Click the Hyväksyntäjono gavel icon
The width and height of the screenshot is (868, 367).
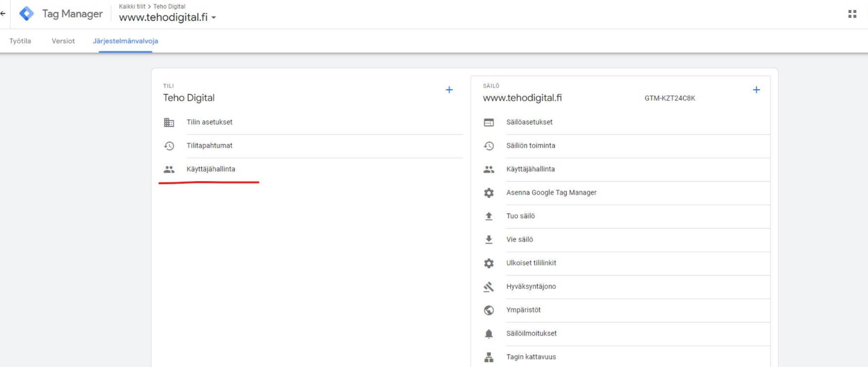click(x=489, y=287)
